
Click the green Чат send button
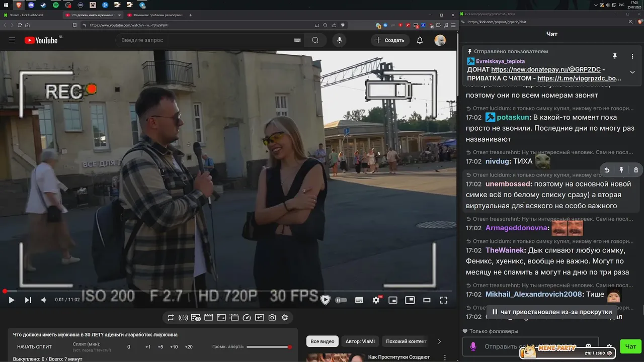pos(630,346)
